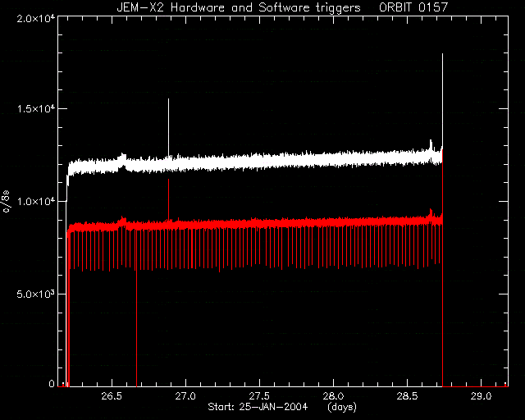Click the 1.5×10⁴ y-axis label

tap(36, 108)
